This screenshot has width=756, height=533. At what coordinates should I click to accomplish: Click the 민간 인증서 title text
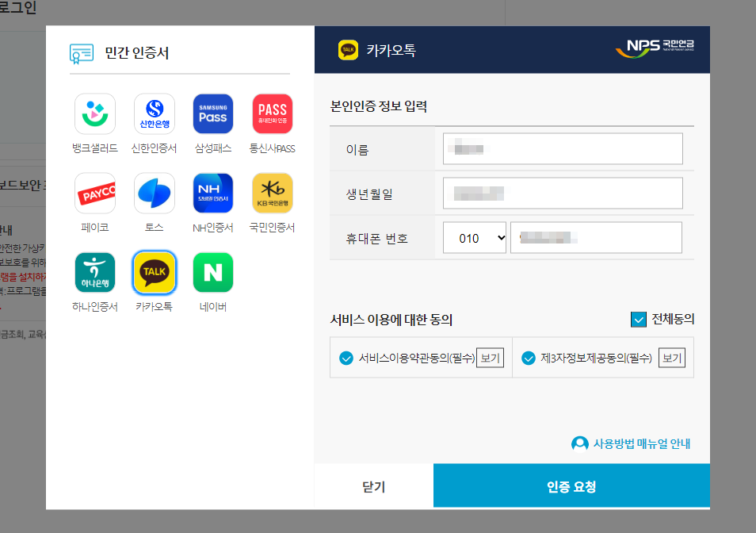tap(137, 52)
